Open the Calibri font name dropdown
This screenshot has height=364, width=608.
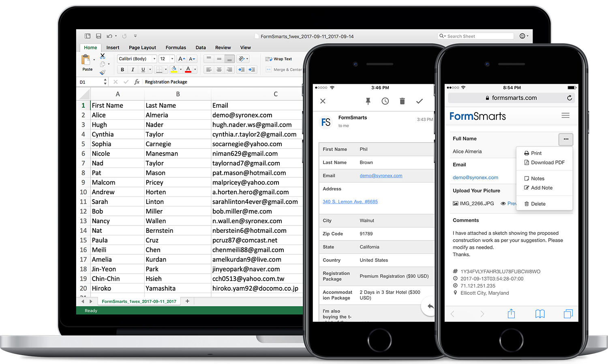click(154, 59)
